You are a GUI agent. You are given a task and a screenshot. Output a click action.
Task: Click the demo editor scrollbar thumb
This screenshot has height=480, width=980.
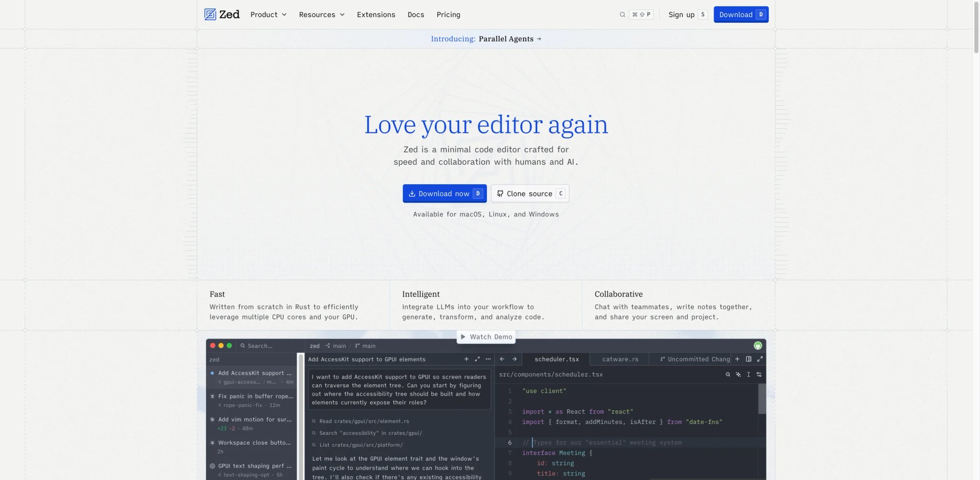(x=762, y=399)
